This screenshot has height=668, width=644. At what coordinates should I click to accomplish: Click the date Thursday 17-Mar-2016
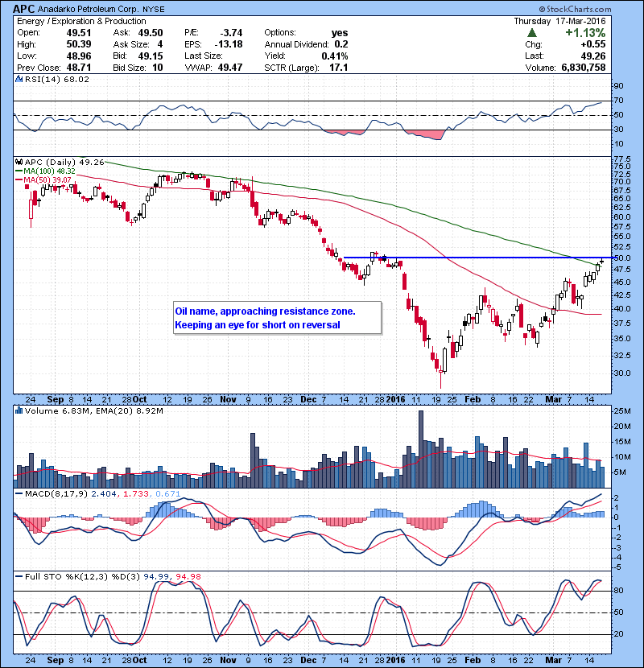pos(559,21)
